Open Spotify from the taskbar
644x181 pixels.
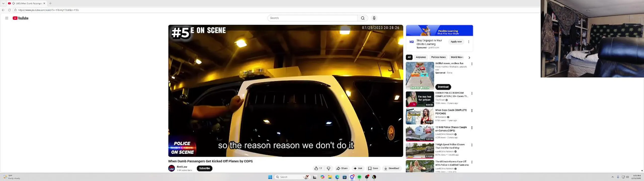tap(359, 177)
